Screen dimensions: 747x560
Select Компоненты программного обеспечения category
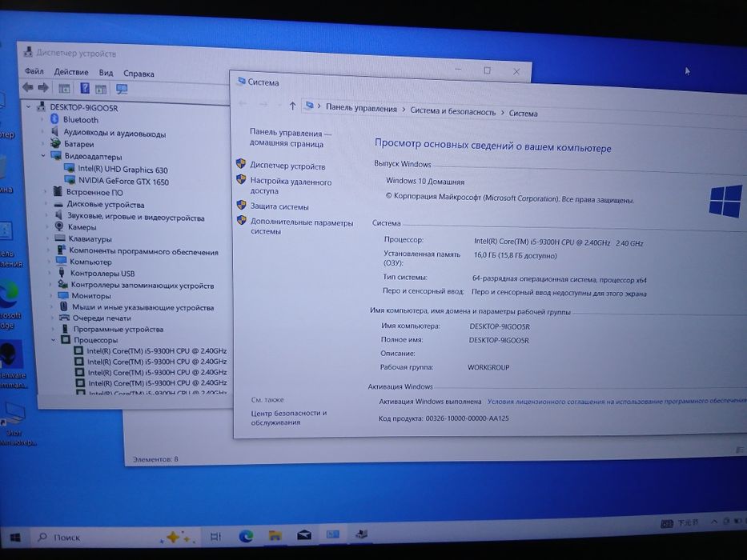click(x=143, y=251)
